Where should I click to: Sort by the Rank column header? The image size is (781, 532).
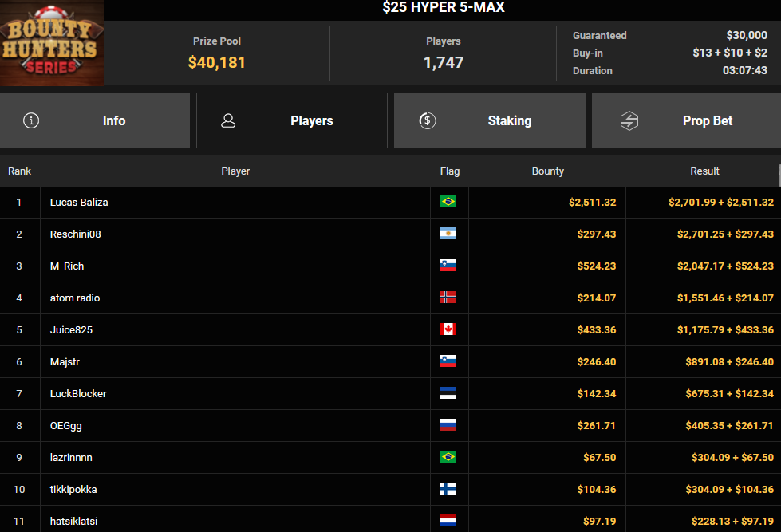(x=19, y=171)
